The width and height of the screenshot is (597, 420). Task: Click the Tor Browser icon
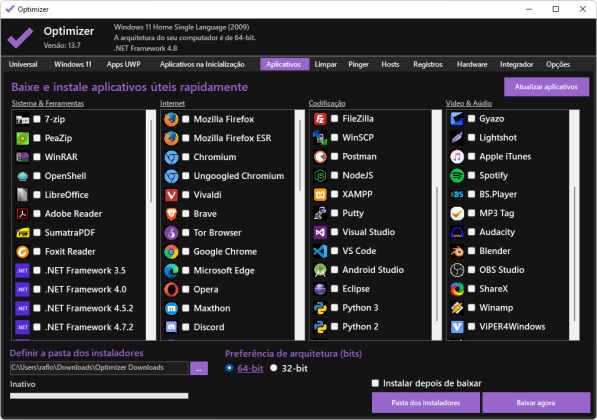[171, 233]
